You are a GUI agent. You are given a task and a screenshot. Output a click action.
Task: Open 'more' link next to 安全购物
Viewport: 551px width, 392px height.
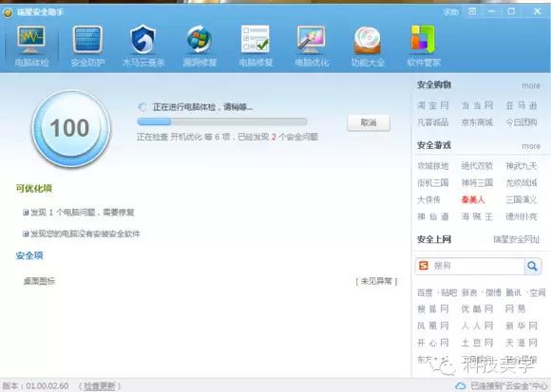(x=531, y=86)
